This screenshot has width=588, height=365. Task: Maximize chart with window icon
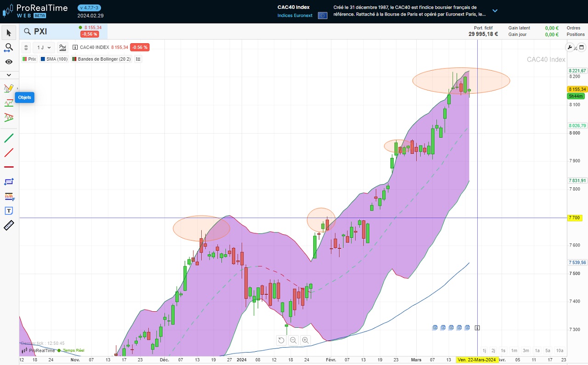[x=581, y=47]
